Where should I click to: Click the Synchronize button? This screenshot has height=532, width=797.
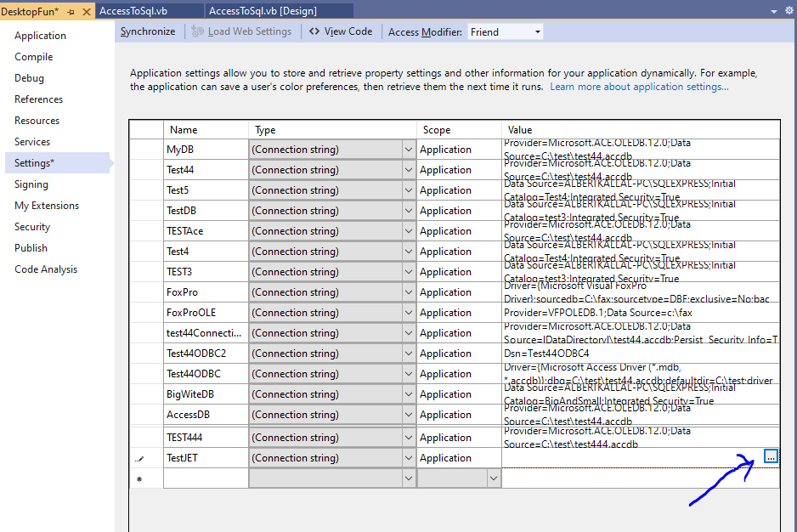pyautogui.click(x=147, y=31)
